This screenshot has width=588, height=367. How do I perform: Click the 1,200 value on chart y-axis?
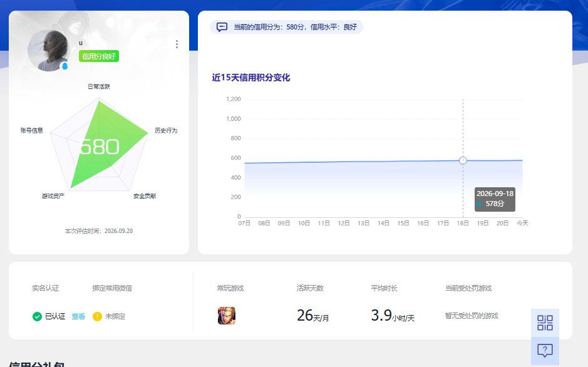[x=233, y=100]
